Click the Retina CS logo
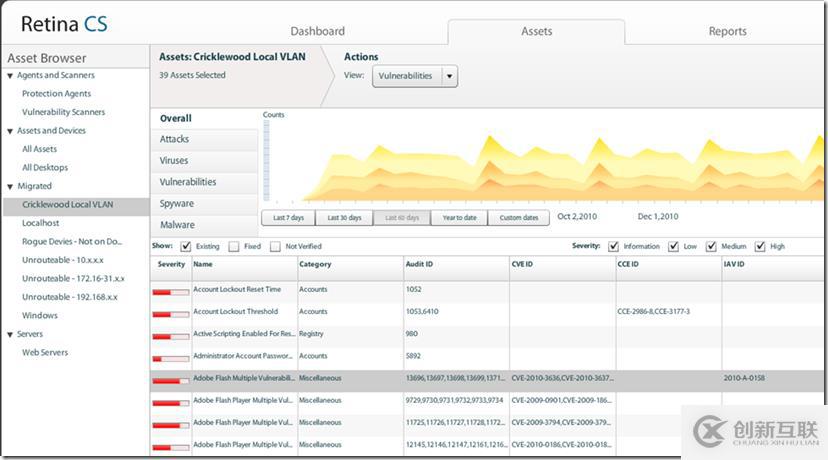The width and height of the screenshot is (828, 460). (x=64, y=24)
